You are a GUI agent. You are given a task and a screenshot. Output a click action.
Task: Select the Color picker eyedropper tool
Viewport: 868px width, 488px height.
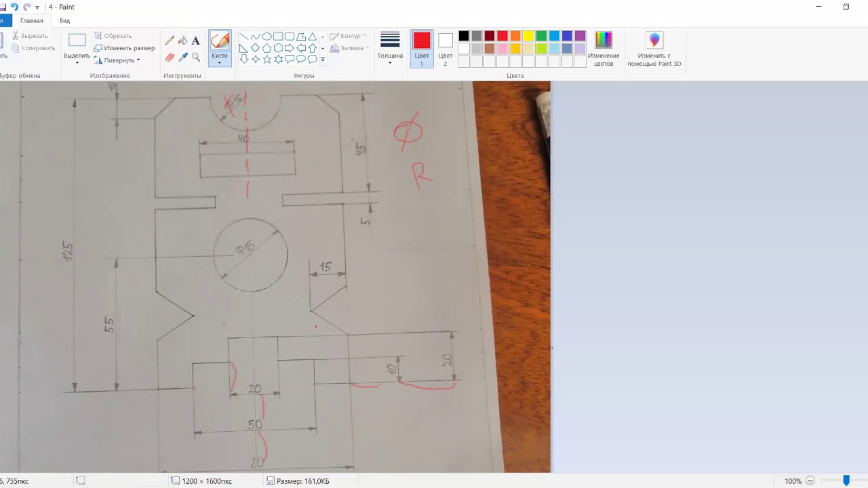(x=182, y=58)
